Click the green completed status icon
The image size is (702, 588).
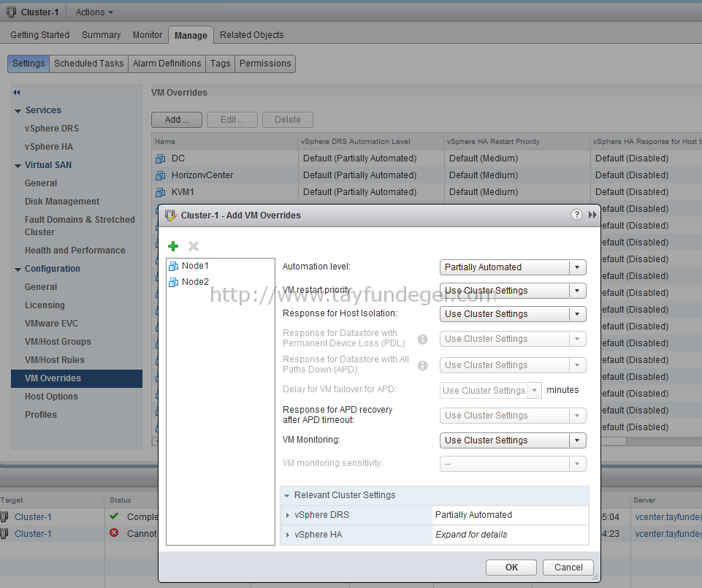tap(114, 516)
